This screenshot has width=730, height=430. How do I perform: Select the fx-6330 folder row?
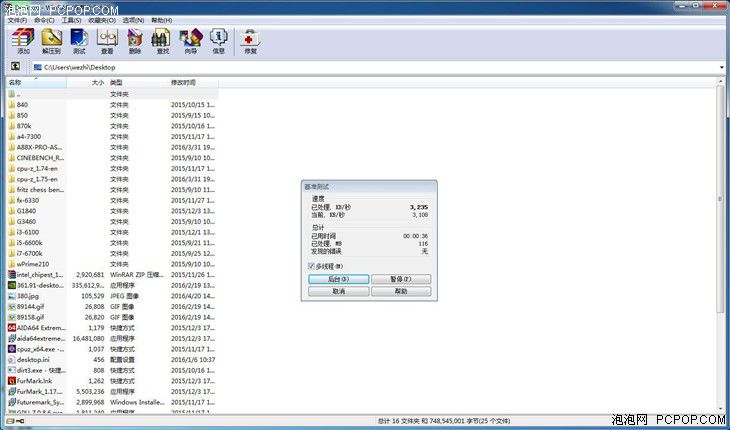[112, 200]
